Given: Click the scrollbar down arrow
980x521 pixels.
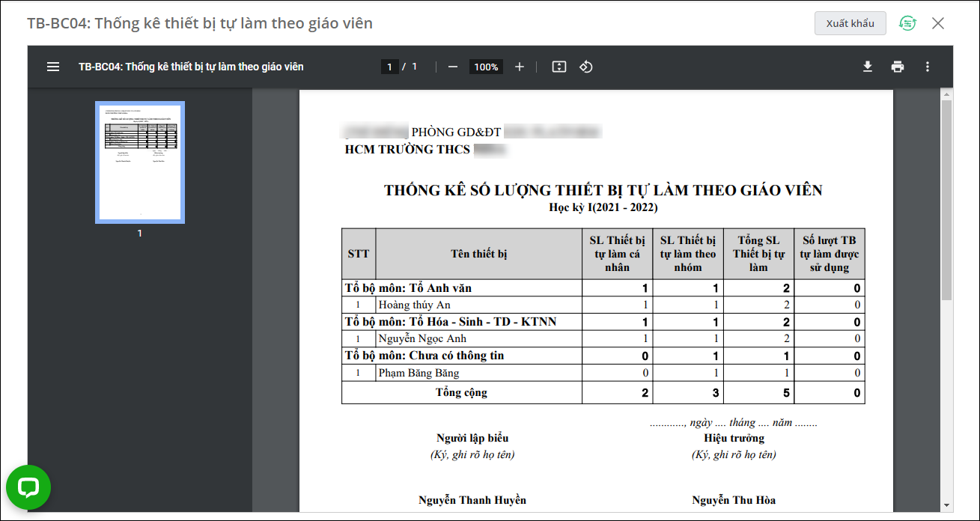Looking at the screenshot, I should click(x=946, y=505).
